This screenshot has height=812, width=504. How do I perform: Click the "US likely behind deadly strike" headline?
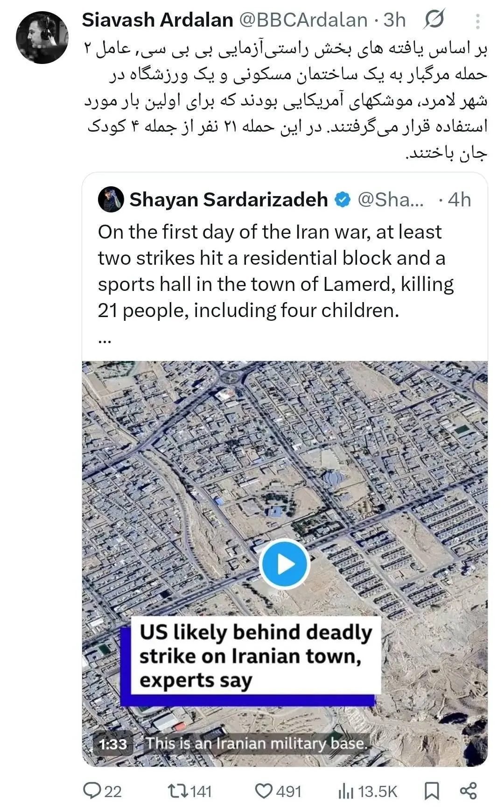coord(255,656)
